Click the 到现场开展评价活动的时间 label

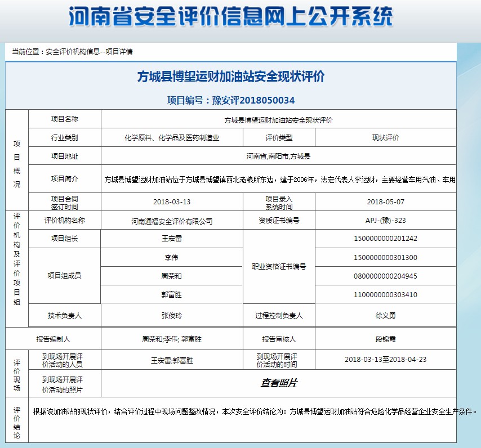tap(277, 360)
